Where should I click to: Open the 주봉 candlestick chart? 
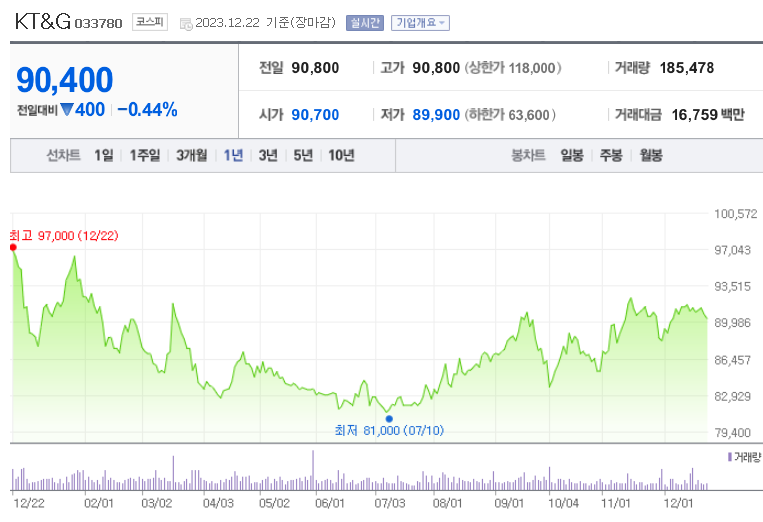coord(611,155)
